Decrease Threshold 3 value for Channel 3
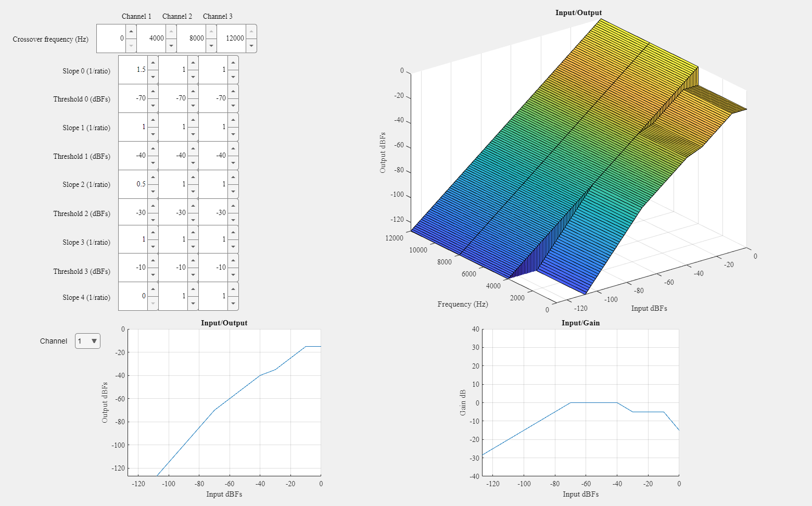 (232, 274)
